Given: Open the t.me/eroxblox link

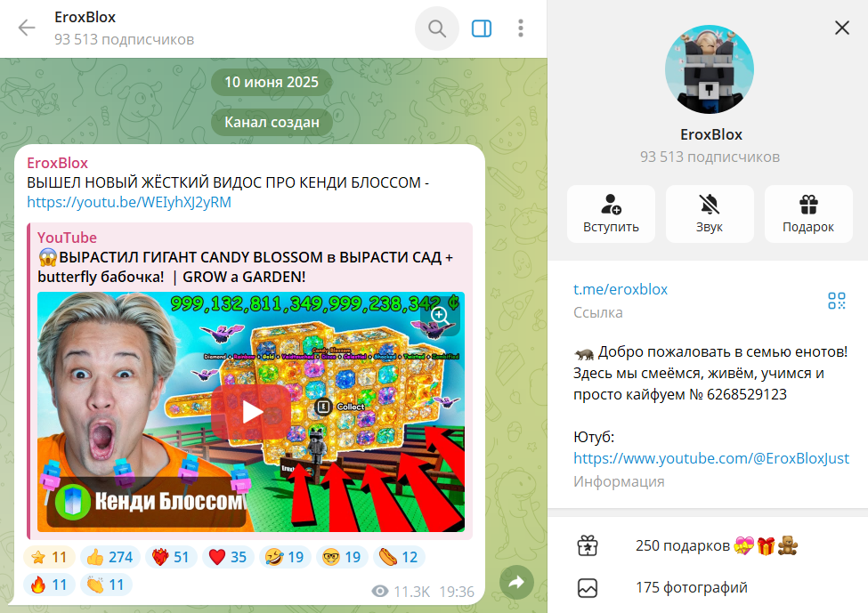Looking at the screenshot, I should 620,289.
